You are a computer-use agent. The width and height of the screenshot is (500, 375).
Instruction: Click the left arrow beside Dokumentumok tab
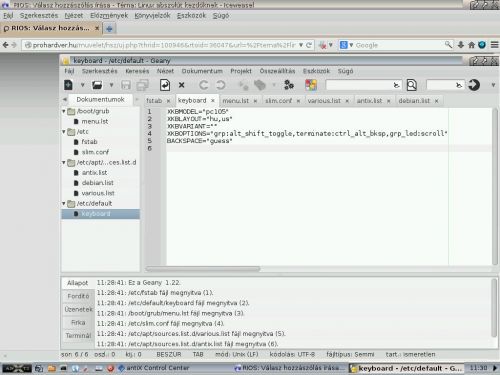point(65,99)
